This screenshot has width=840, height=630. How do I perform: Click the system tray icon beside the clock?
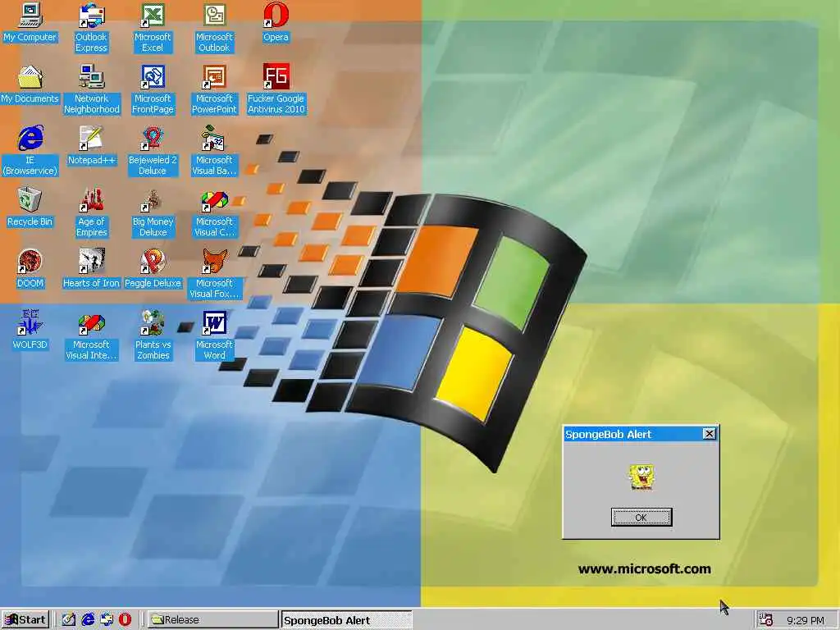click(766, 620)
